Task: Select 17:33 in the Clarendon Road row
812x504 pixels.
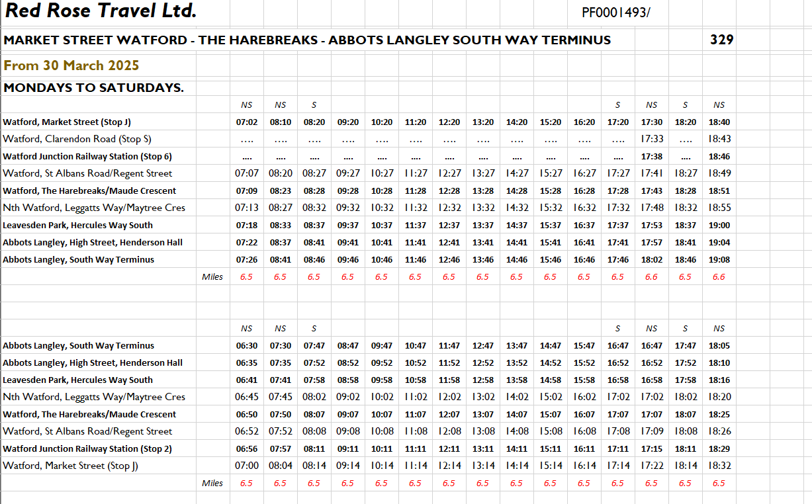Action: tap(652, 139)
